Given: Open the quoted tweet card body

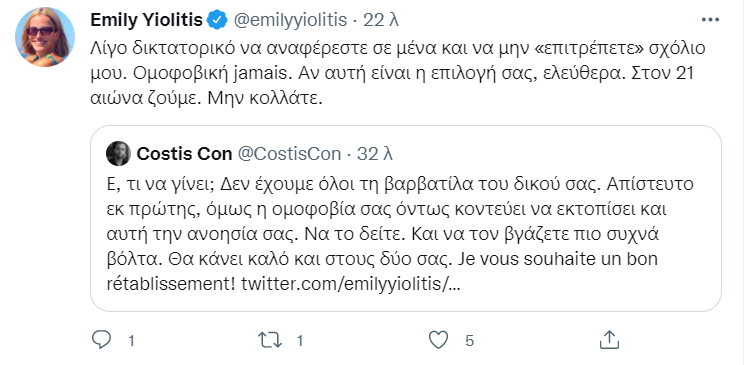Looking at the screenshot, I should pos(406,218).
